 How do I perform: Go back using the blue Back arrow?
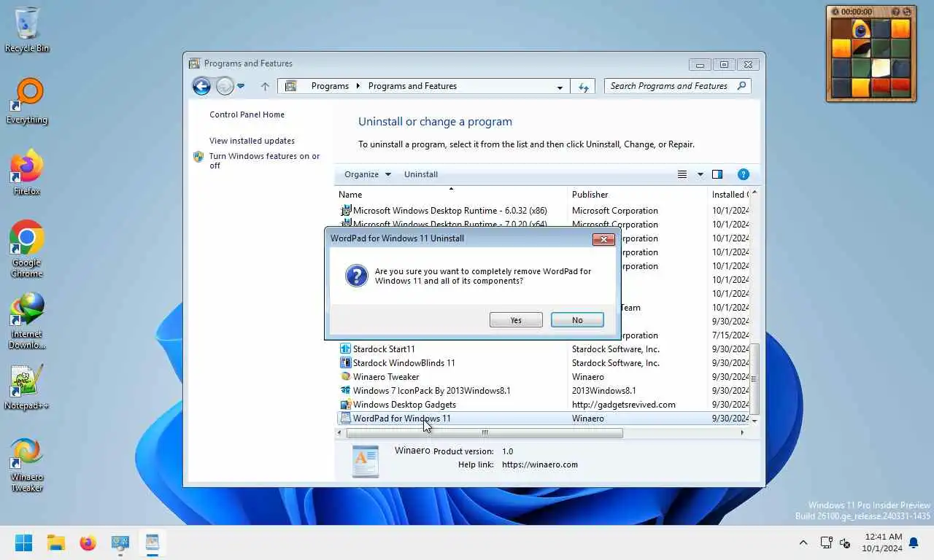tap(201, 86)
